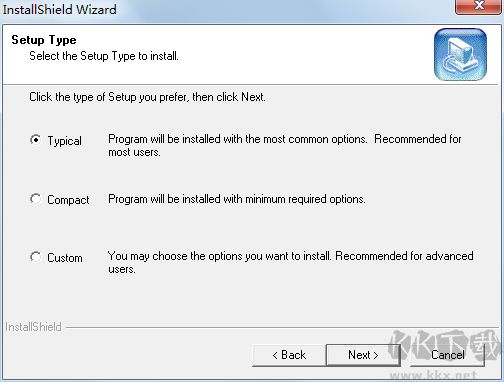This screenshot has width=504, height=382.
Task: Cancel the installation wizard
Action: [x=447, y=355]
